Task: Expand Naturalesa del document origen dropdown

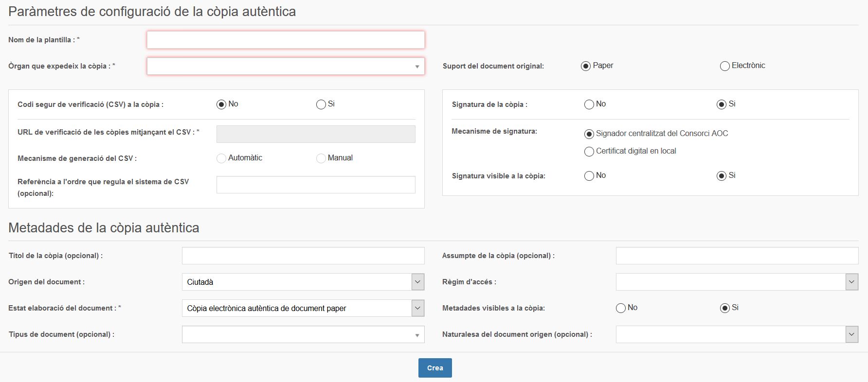Action: (737, 334)
